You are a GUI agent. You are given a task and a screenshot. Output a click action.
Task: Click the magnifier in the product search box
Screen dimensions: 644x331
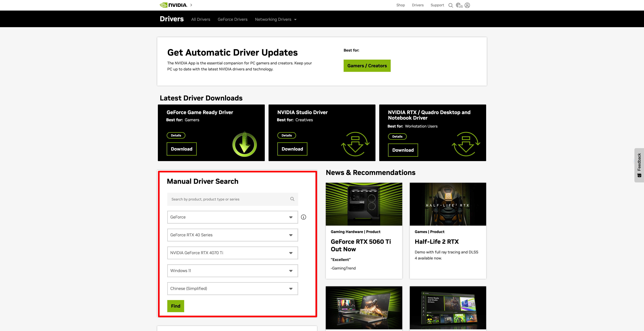[x=292, y=199]
